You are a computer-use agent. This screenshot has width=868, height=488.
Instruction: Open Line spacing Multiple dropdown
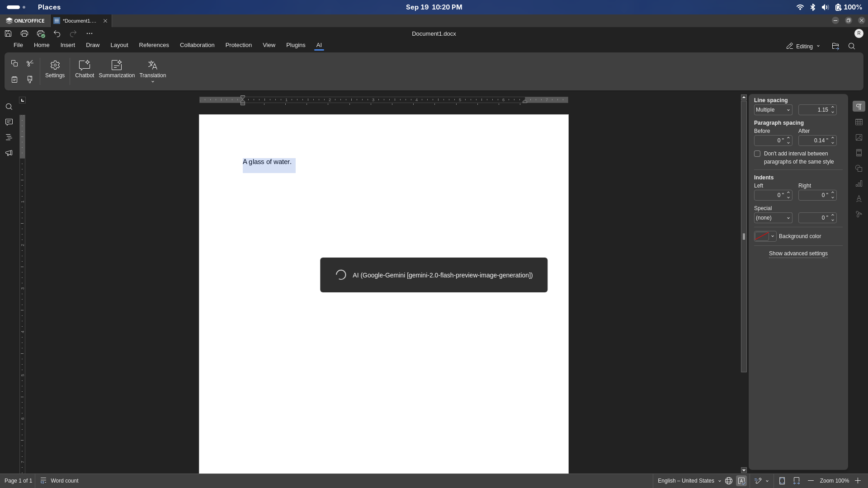pos(773,110)
